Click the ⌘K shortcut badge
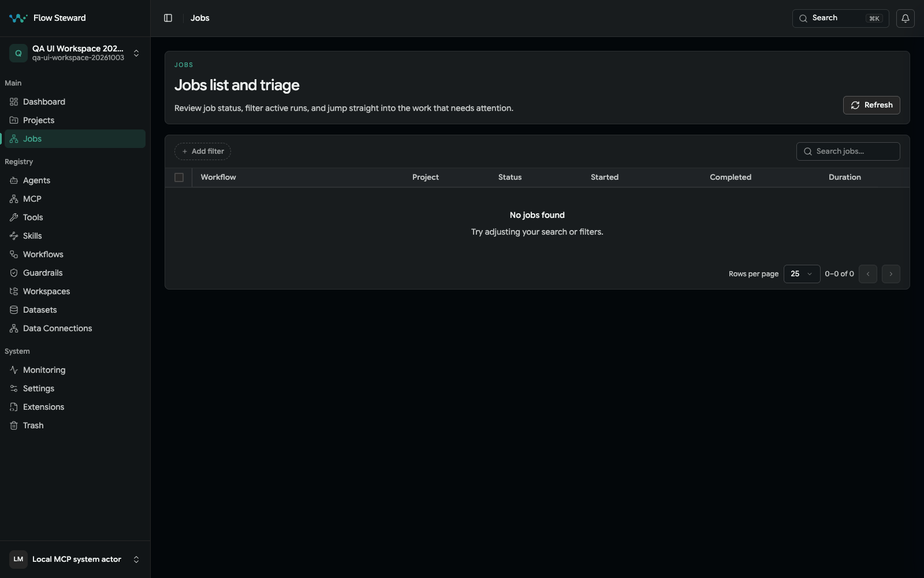Image resolution: width=924 pixels, height=578 pixels. pyautogui.click(x=874, y=18)
